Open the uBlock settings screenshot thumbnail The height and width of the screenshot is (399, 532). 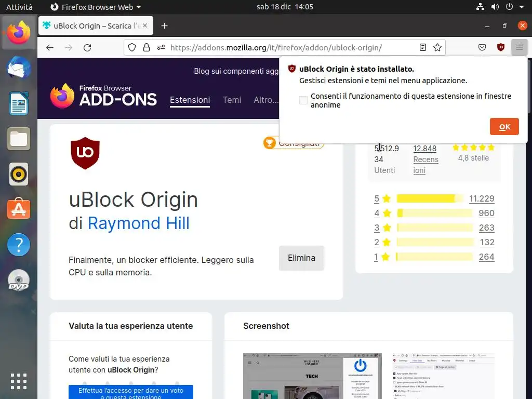[443, 376]
